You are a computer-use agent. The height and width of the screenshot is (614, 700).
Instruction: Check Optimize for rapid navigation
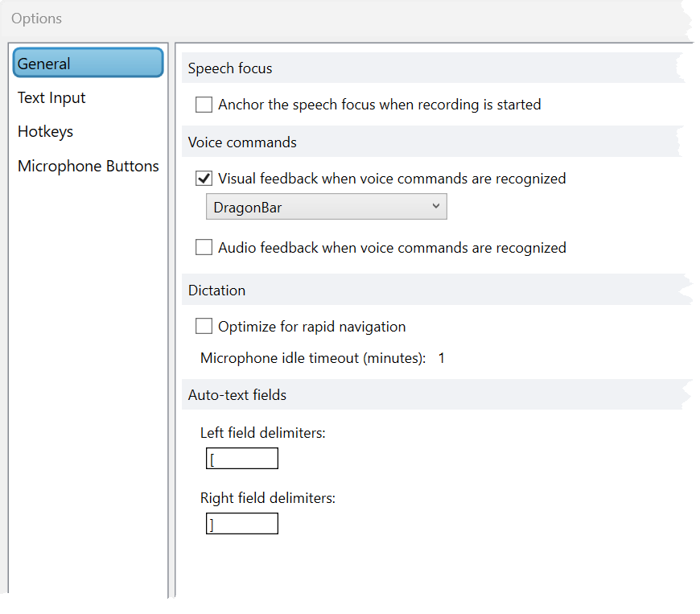pyautogui.click(x=204, y=327)
